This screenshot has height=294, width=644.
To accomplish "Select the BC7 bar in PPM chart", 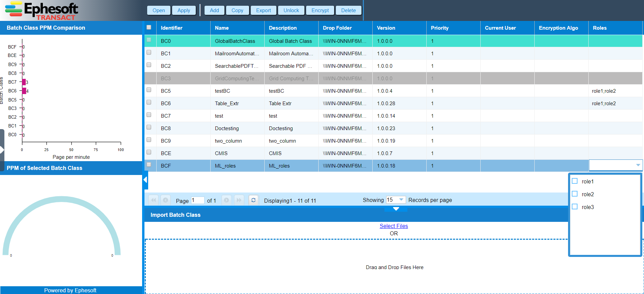I will [24, 82].
